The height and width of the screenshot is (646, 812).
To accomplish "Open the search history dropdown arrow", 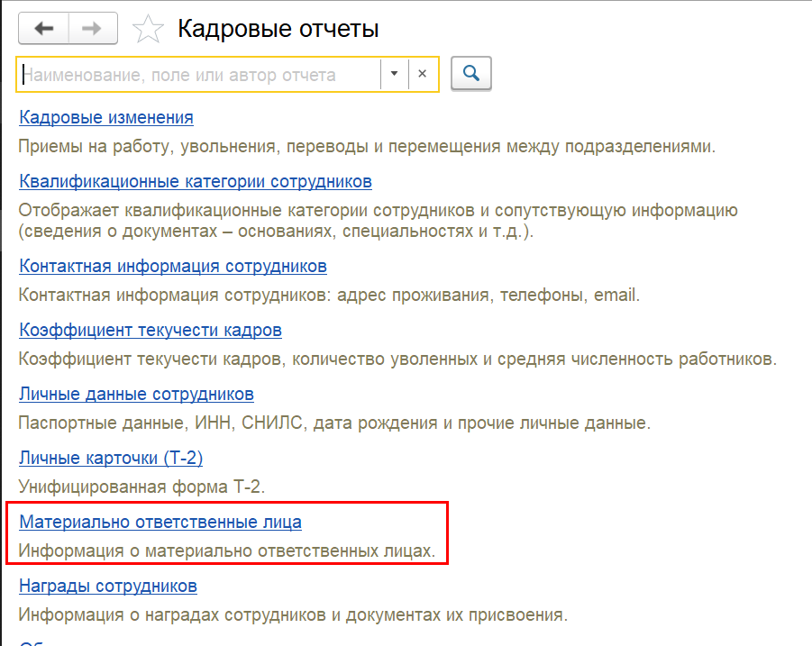I will [395, 74].
